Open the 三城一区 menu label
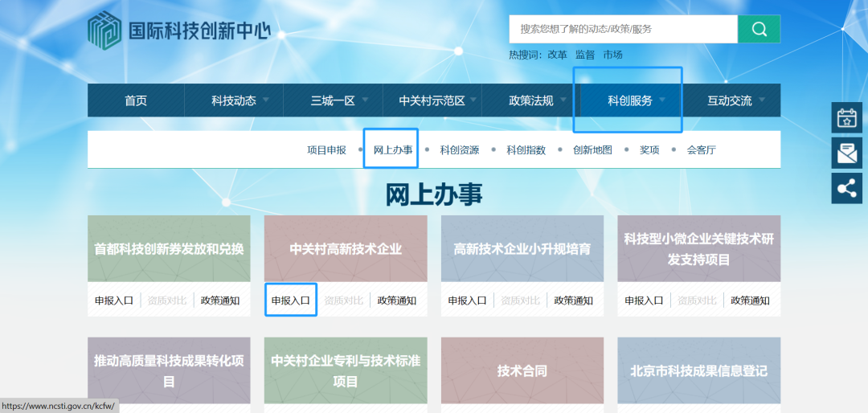 [333, 100]
